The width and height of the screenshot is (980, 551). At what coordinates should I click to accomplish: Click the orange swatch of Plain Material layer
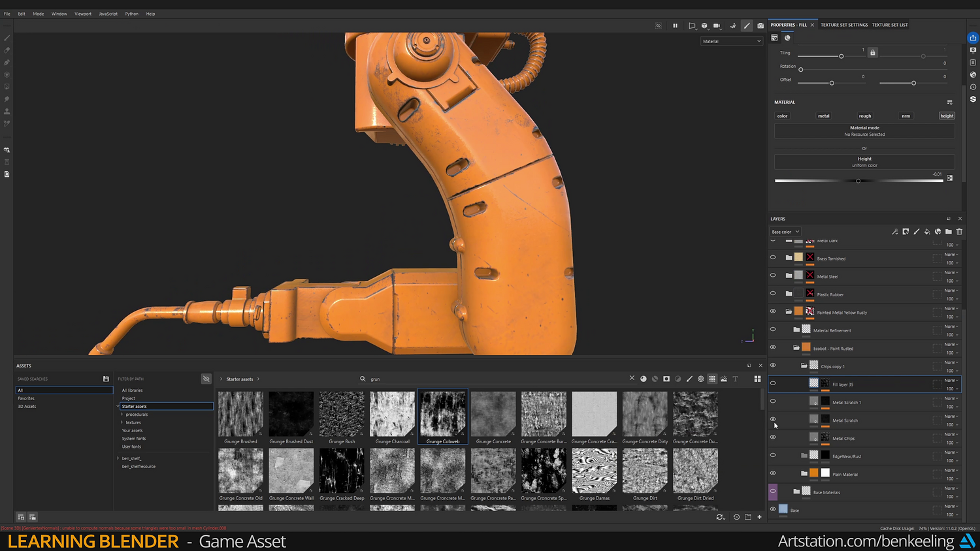pos(813,473)
